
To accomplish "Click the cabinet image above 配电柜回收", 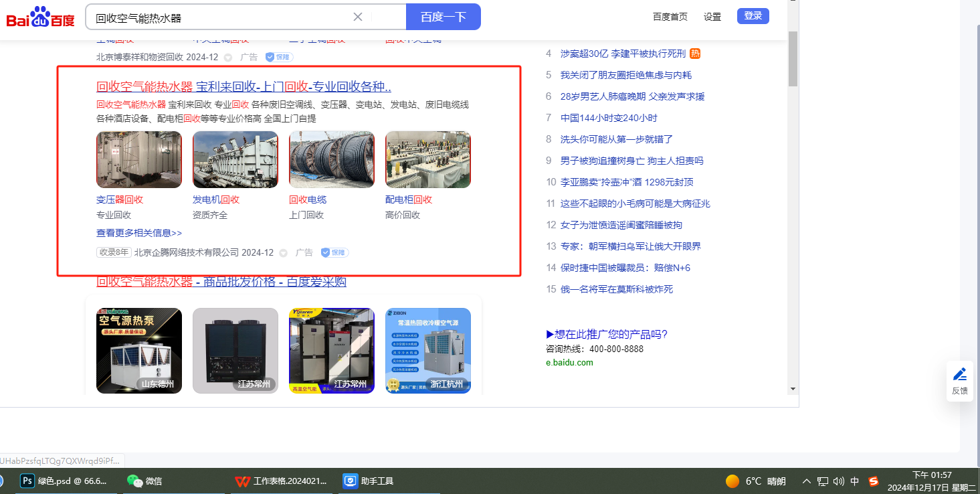I will click(428, 159).
